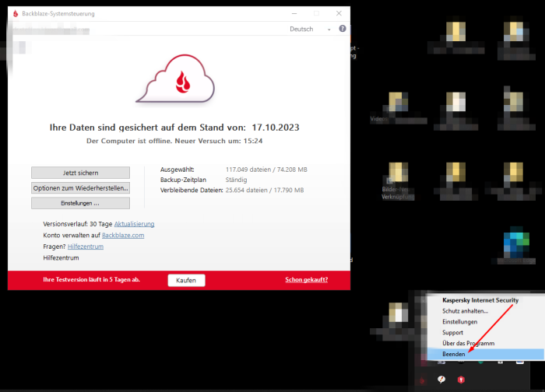Click the plain 'Hilfezentrum' text at bottom
Image resolution: width=545 pixels, height=392 pixels.
click(x=61, y=258)
